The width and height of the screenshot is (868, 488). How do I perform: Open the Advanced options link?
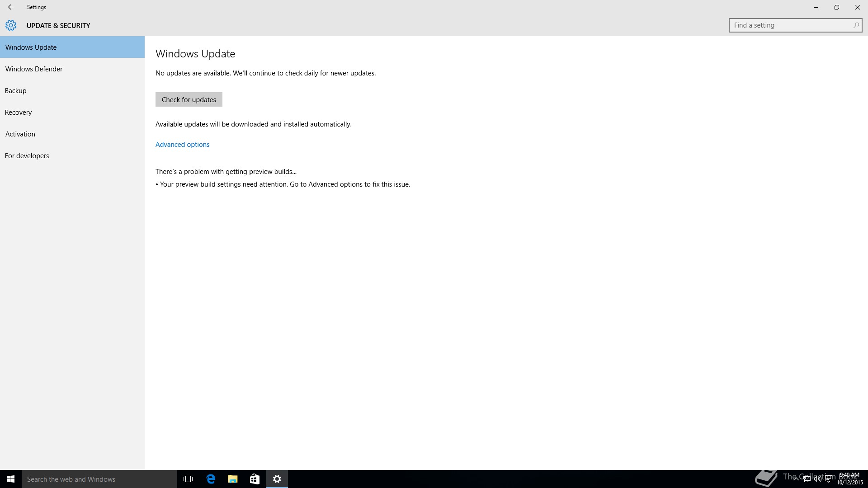pos(182,145)
